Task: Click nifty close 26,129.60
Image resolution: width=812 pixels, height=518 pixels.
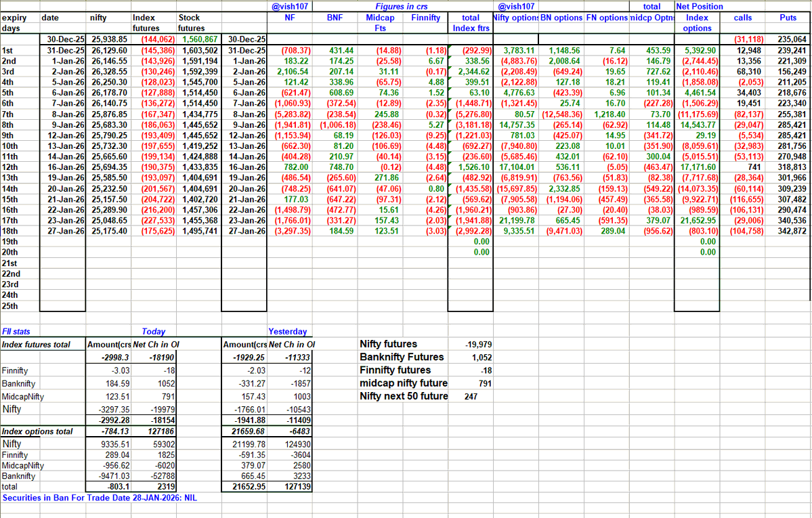Action: [109, 51]
